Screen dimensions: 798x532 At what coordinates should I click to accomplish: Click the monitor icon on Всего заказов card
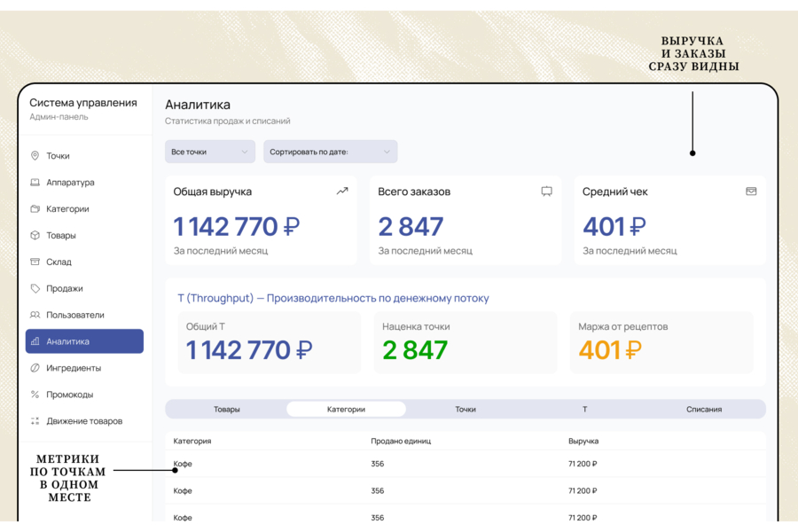pos(546,191)
